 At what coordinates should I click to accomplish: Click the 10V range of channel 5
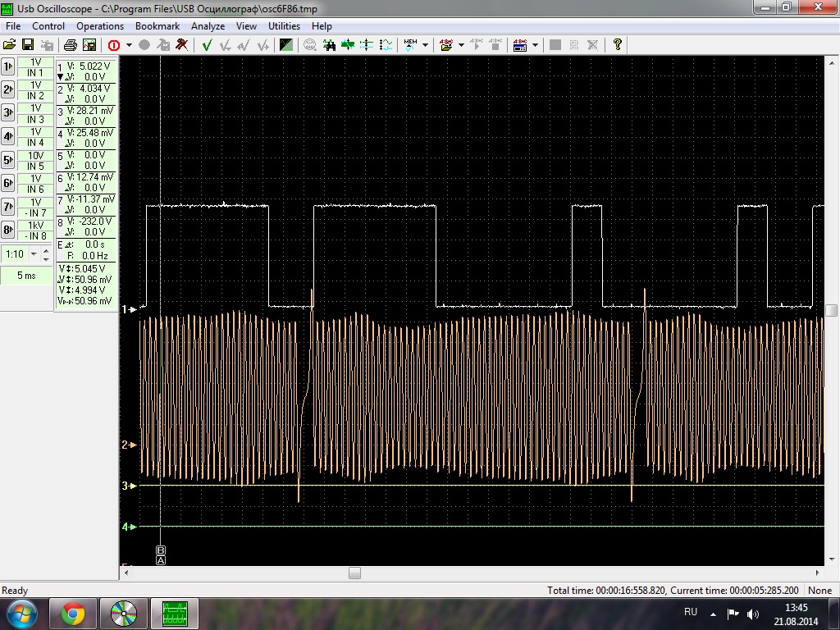tap(35, 155)
